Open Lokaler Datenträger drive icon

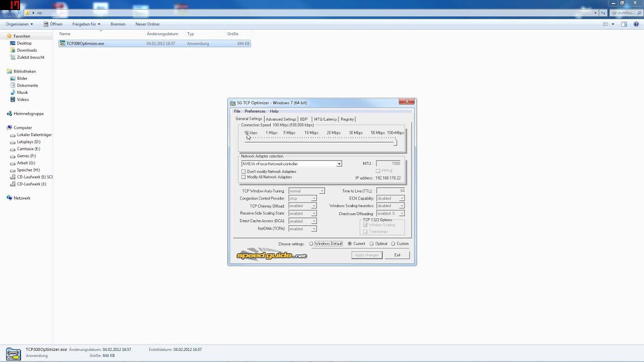pos(13,135)
